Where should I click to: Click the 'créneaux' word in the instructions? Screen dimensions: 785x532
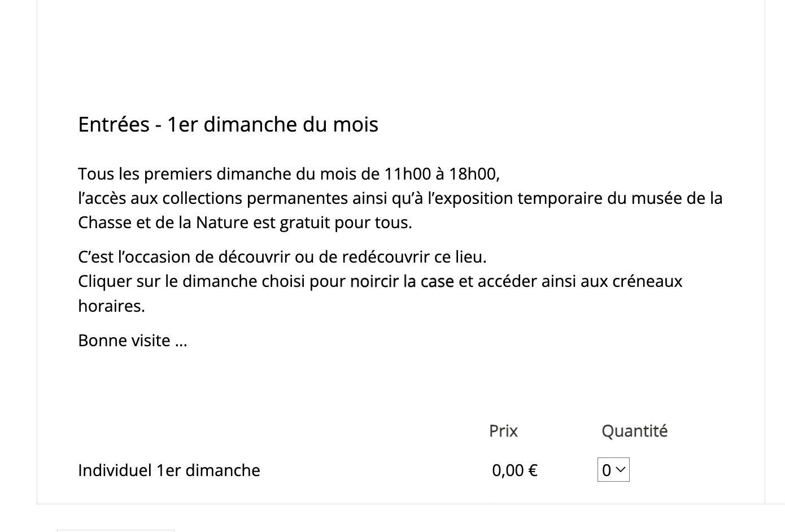coord(647,281)
